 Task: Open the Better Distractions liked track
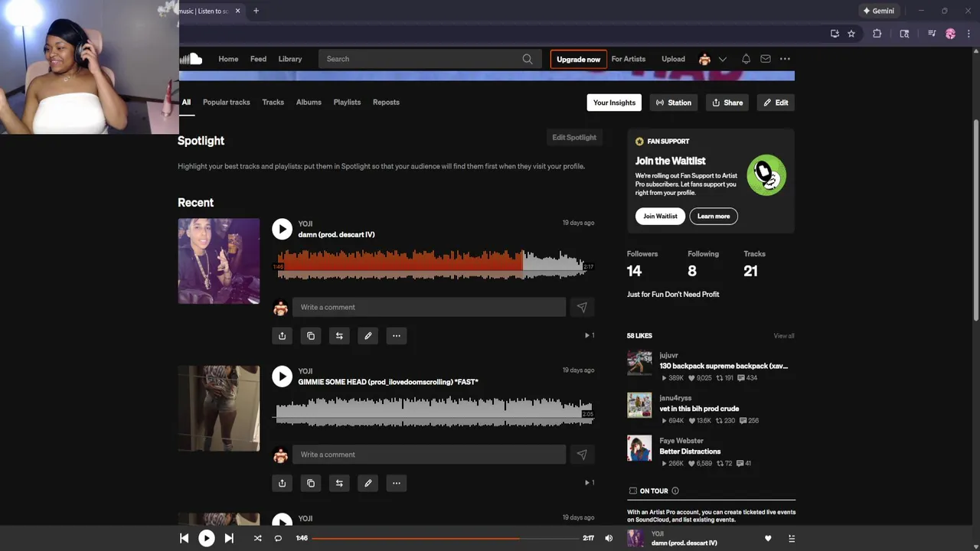pos(690,452)
